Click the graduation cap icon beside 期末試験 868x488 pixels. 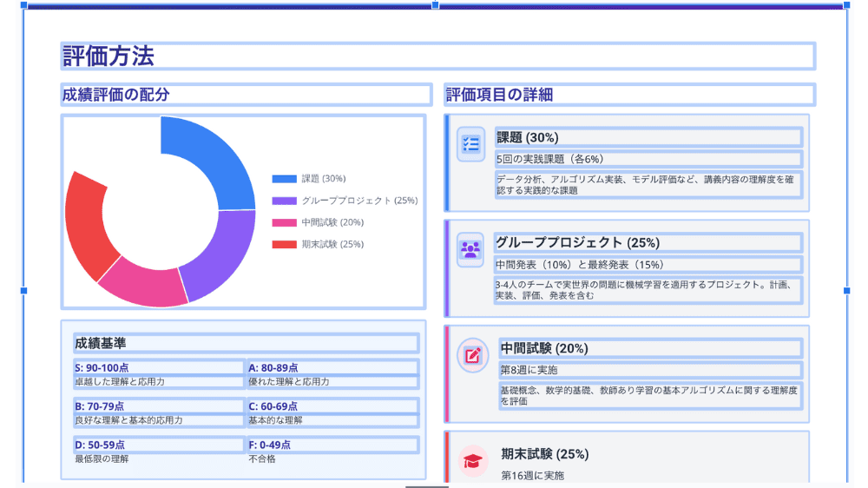coord(473,461)
